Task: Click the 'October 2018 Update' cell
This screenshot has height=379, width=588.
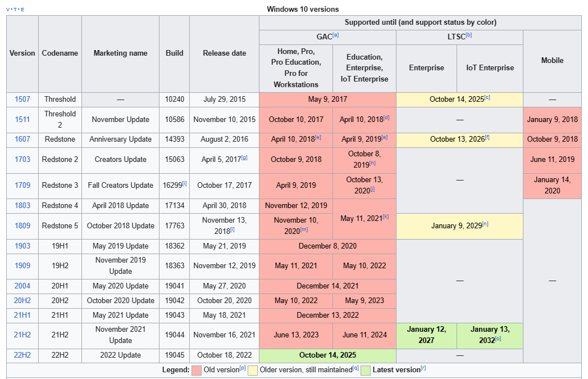Action: coord(120,225)
